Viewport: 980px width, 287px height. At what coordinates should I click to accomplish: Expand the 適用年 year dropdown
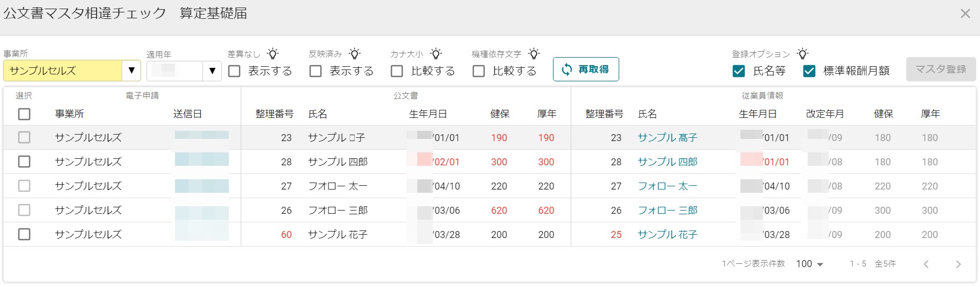pyautogui.click(x=184, y=71)
